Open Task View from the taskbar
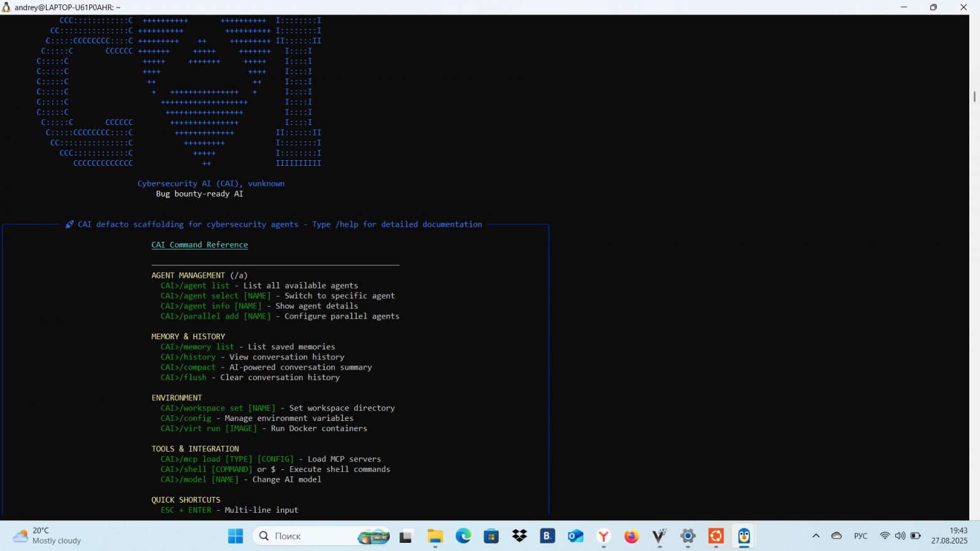The width and height of the screenshot is (980, 551). pos(406,536)
